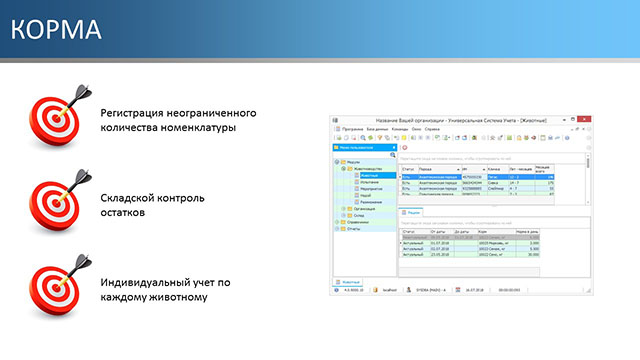The width and height of the screenshot is (640, 360).
Task: Expand the Отчеты folder in the tree
Action: pos(337,229)
